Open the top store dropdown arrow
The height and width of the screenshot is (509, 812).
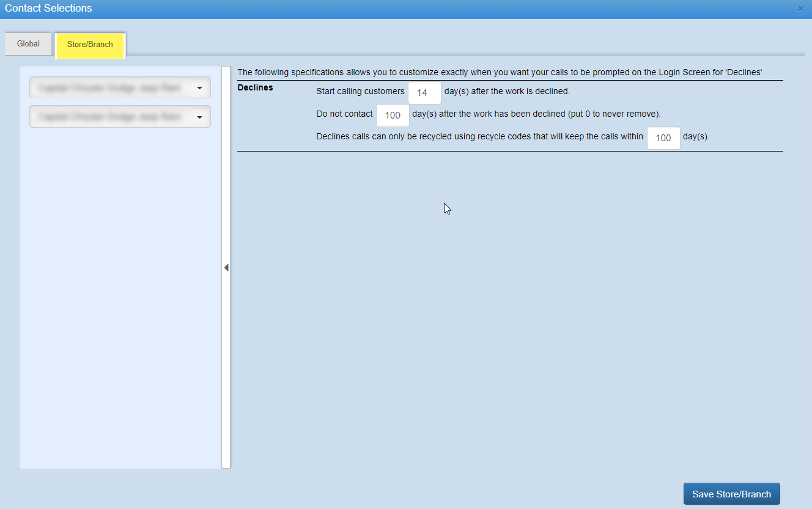[200, 88]
